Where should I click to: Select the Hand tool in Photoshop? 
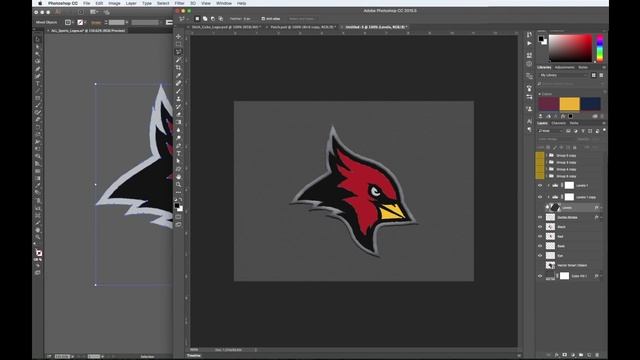[179, 177]
